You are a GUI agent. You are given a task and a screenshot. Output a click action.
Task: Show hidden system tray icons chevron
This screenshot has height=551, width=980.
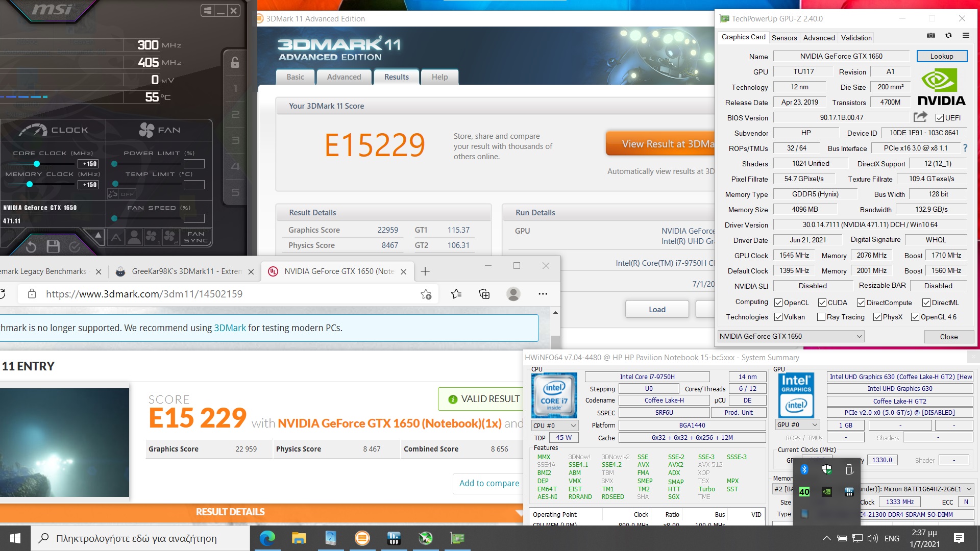coord(826,538)
